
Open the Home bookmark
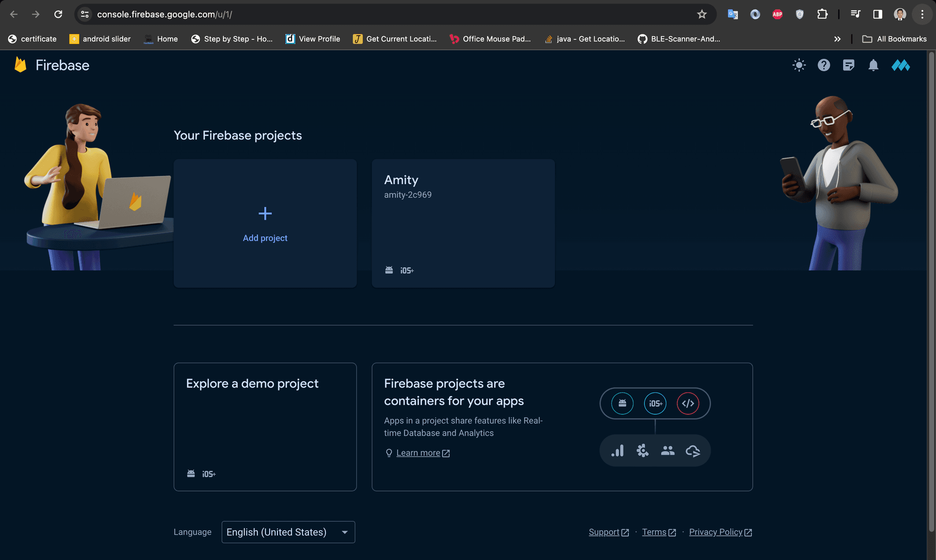click(x=161, y=39)
